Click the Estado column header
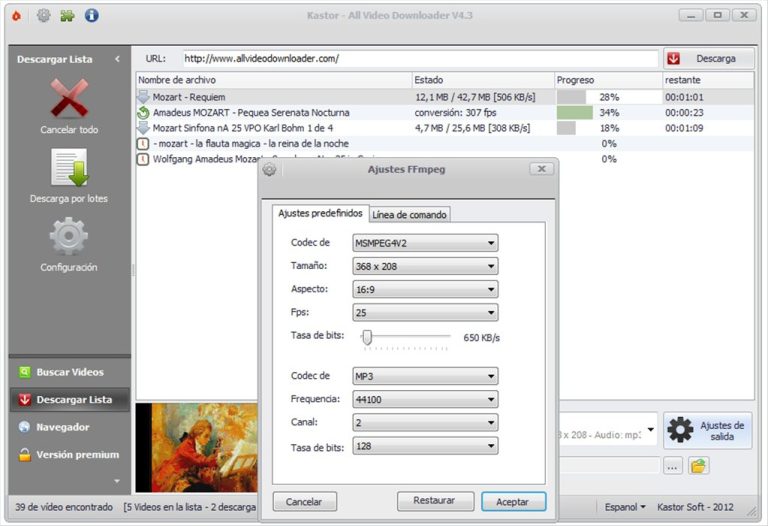 [x=483, y=80]
